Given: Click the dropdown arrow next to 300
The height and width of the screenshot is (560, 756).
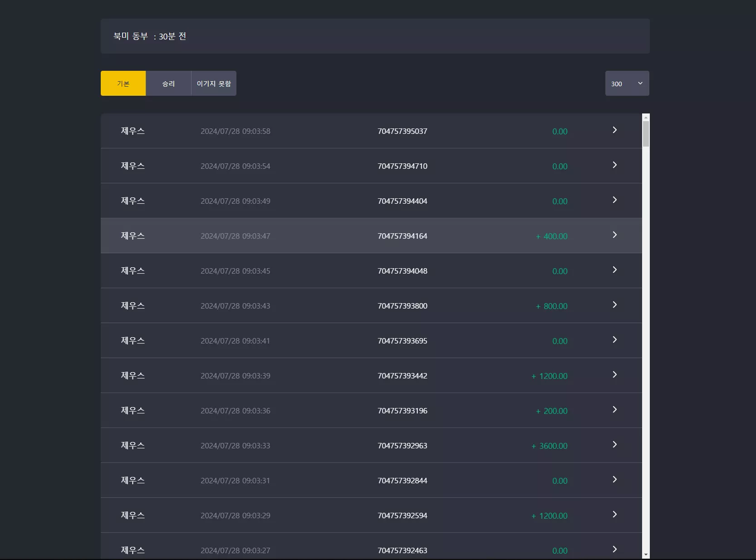Looking at the screenshot, I should [x=640, y=84].
